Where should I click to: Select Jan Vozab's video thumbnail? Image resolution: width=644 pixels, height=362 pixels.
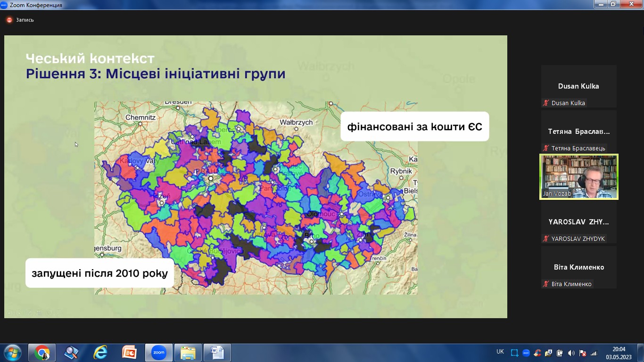click(x=578, y=177)
